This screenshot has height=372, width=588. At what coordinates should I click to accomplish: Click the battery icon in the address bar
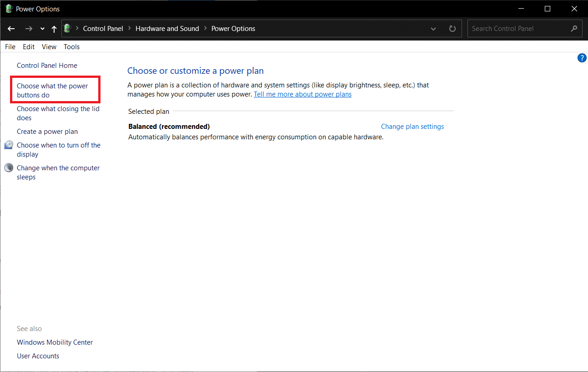pyautogui.click(x=68, y=28)
